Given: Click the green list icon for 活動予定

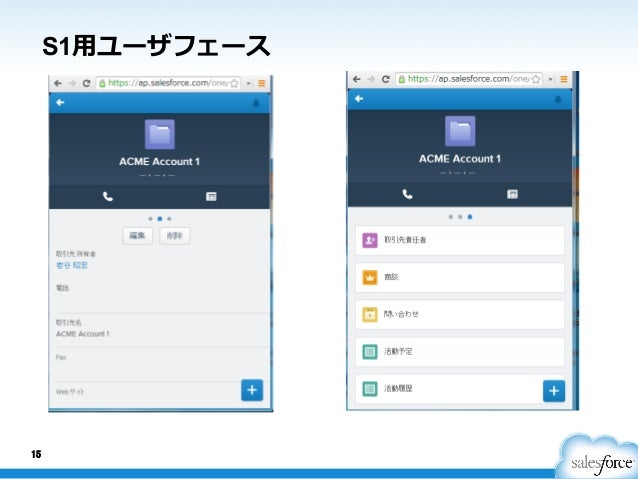Looking at the screenshot, I should [370, 352].
